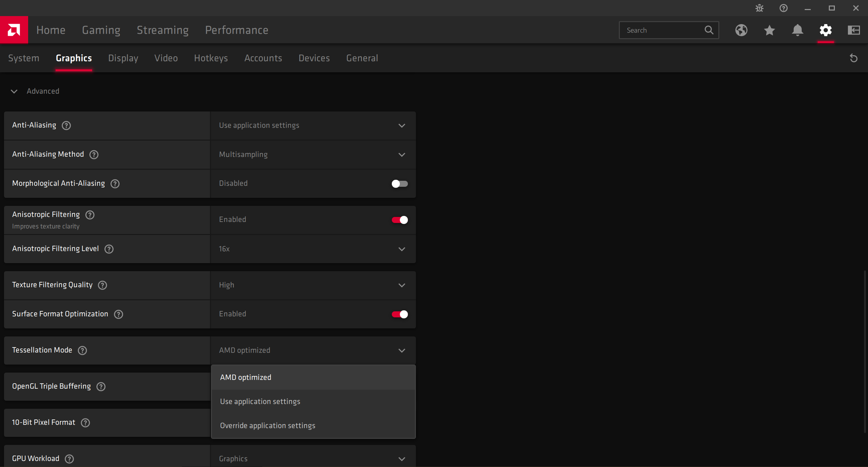Collapse the Advanced section chevron
Image resolution: width=868 pixels, height=467 pixels.
[x=14, y=91]
